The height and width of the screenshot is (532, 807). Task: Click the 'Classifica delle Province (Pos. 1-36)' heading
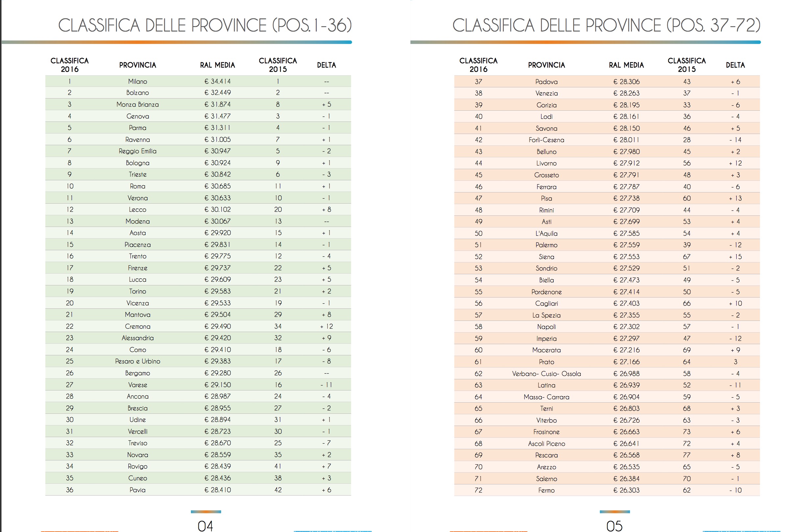pos(205,25)
